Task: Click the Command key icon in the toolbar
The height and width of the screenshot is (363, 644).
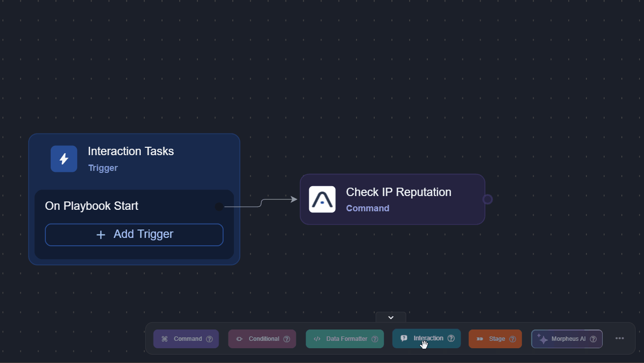Action: (165, 339)
